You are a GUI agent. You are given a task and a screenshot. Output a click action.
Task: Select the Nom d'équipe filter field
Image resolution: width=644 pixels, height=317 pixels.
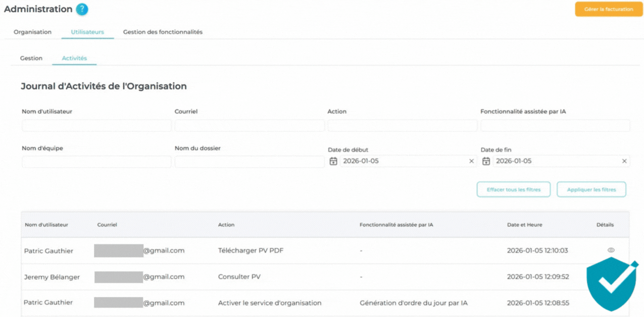coord(96,162)
